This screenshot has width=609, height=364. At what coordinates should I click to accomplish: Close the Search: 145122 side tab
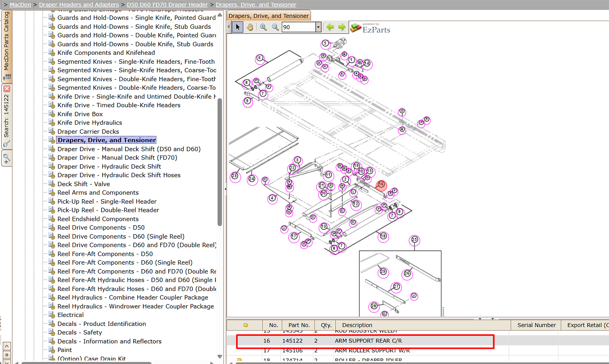coord(6,88)
